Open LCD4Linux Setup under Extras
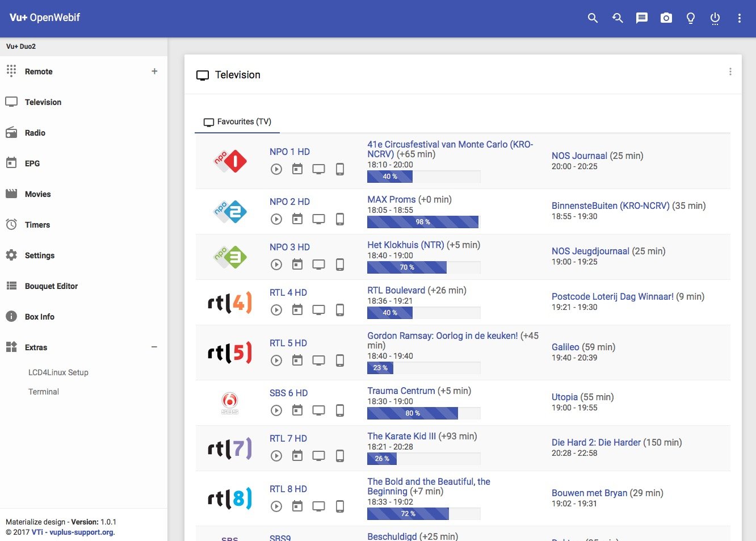756x541 pixels. [58, 372]
